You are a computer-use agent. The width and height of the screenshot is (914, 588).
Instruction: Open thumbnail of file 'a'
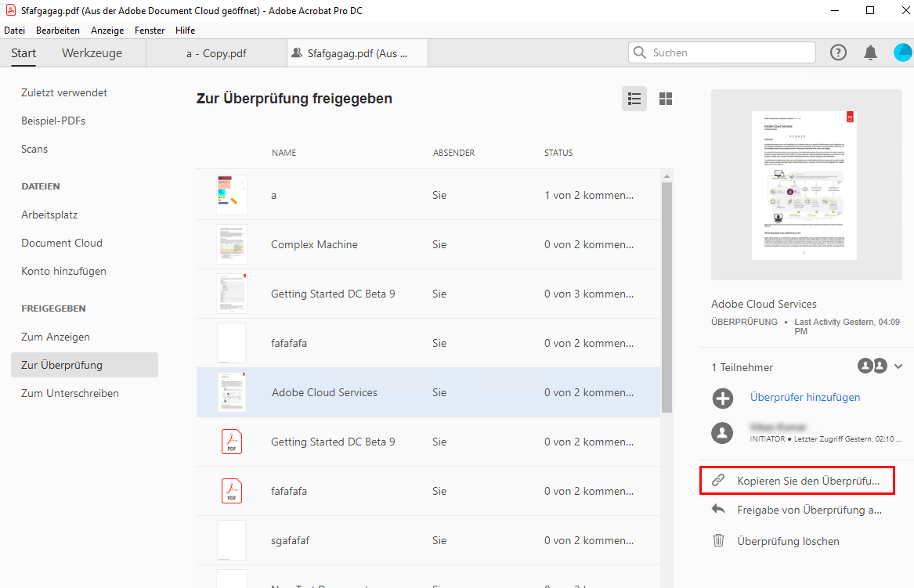coord(232,195)
